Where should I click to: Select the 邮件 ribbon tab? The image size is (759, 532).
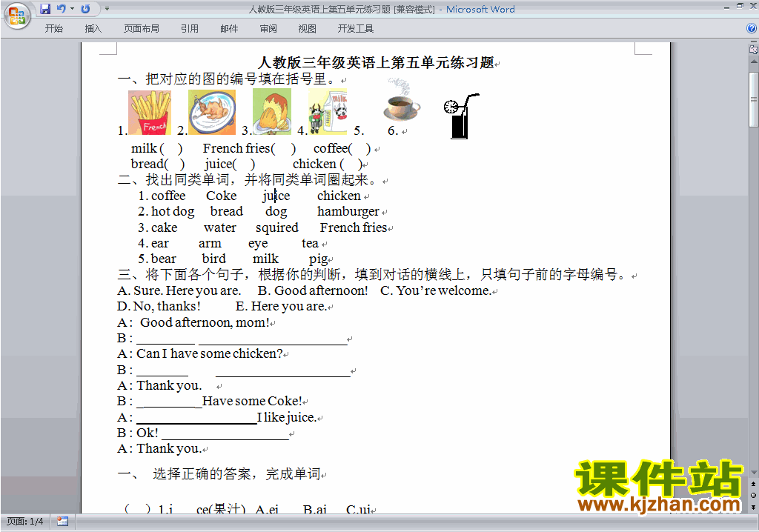click(229, 29)
